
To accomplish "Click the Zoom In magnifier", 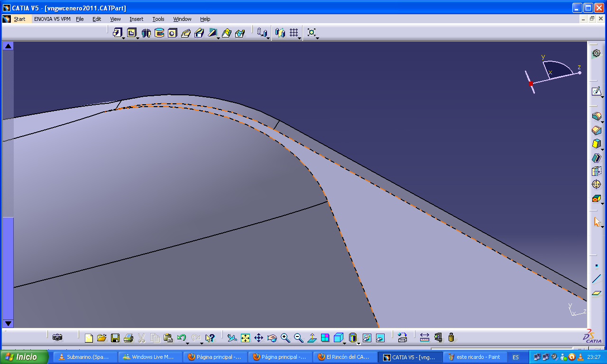I will tap(285, 338).
